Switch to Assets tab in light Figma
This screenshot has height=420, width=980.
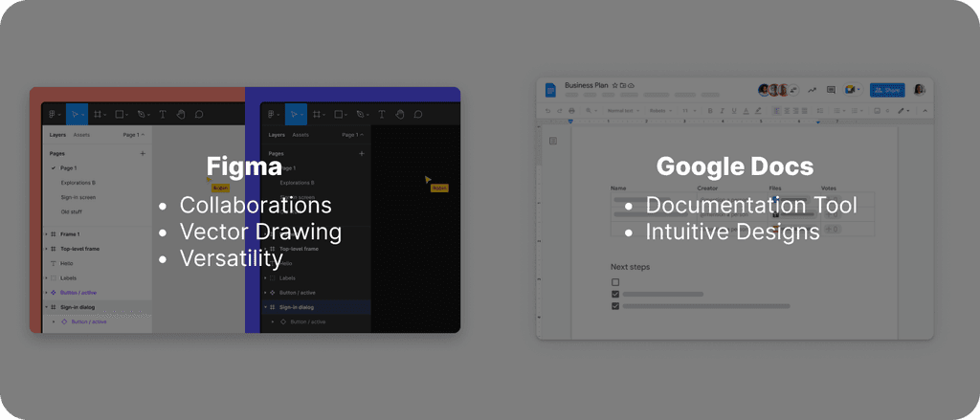point(81,134)
